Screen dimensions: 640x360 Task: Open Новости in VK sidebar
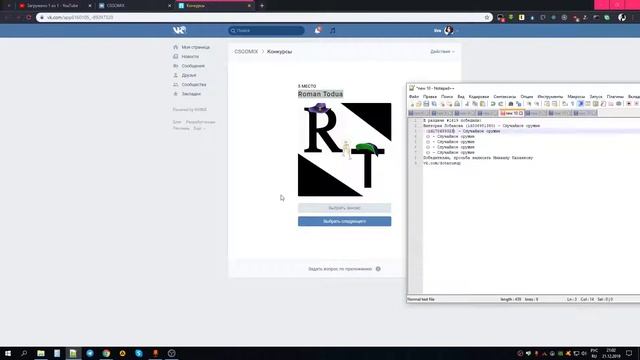(186, 56)
